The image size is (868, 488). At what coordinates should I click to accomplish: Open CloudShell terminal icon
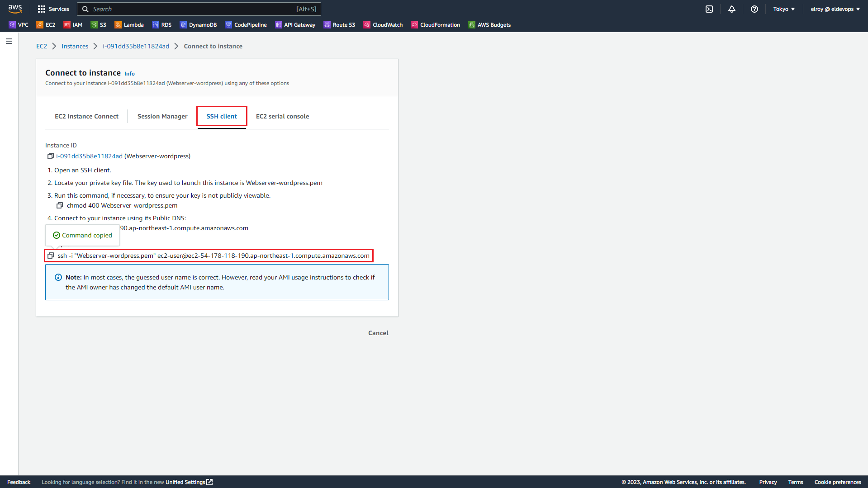[x=709, y=9]
